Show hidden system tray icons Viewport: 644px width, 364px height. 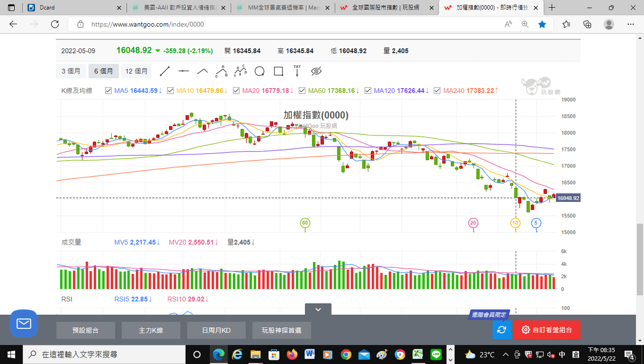click(505, 354)
